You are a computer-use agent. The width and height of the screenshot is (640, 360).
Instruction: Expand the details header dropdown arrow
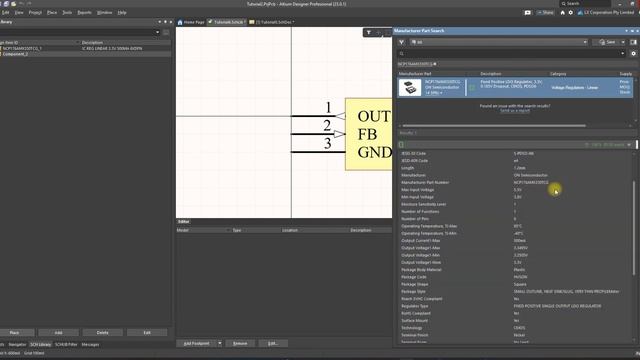[x=629, y=144]
